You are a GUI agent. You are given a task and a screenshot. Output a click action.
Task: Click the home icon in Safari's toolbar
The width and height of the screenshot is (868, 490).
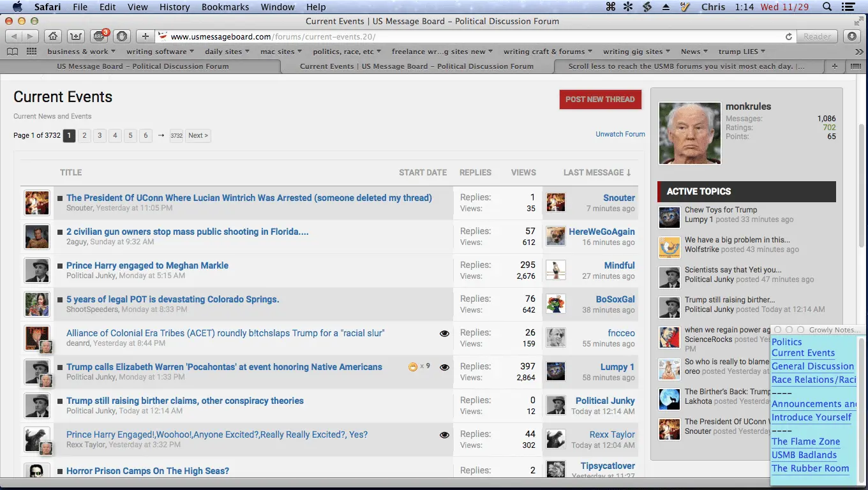(x=53, y=36)
